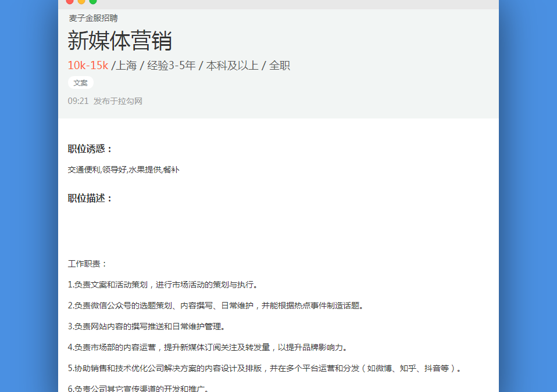This screenshot has width=557, height=392.
Task: Select duty line 2 about 微信公众号
Action: (216, 305)
